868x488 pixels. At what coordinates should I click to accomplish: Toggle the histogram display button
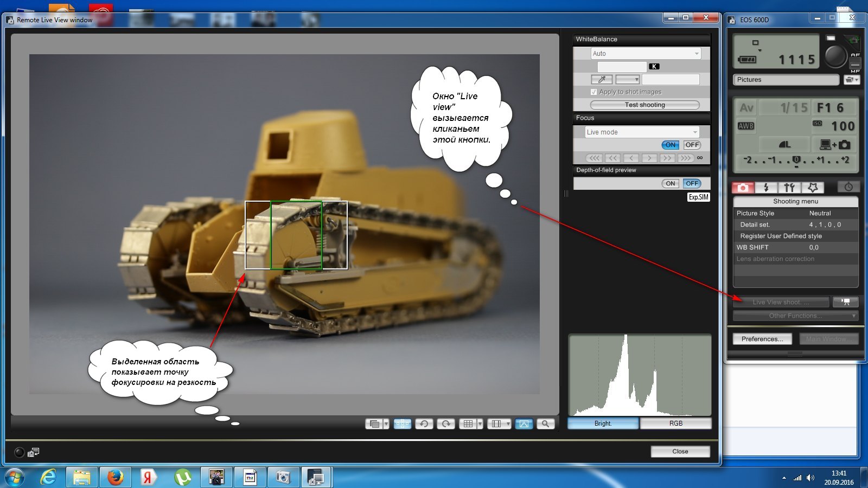point(524,423)
